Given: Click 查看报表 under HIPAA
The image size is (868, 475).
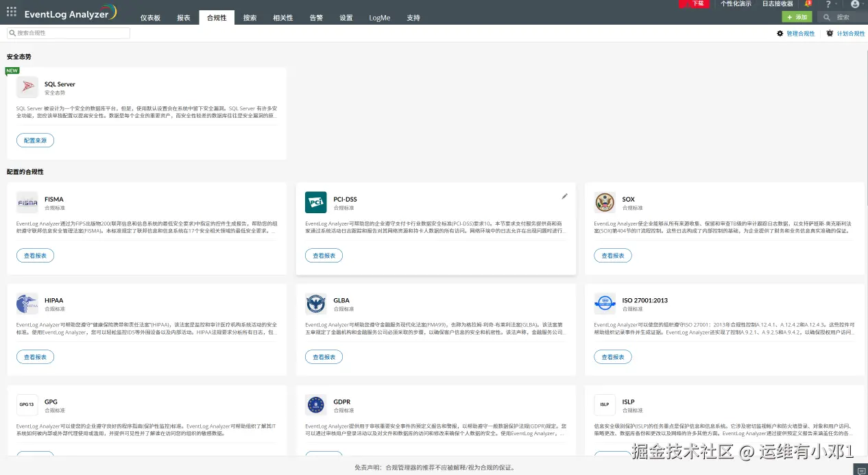Looking at the screenshot, I should point(35,356).
